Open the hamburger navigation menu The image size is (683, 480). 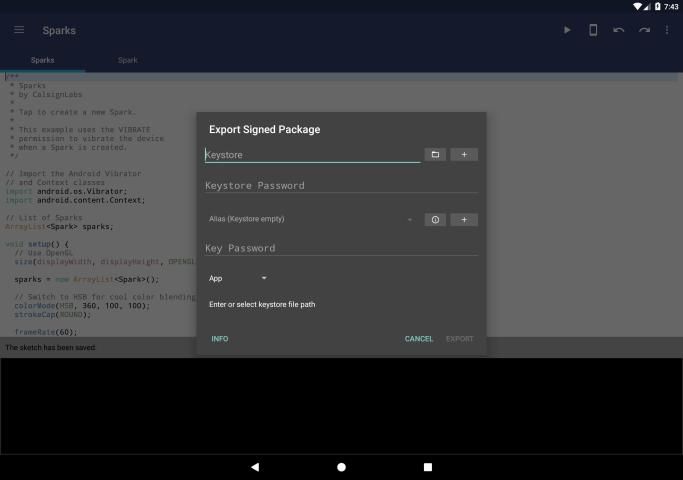tap(19, 30)
